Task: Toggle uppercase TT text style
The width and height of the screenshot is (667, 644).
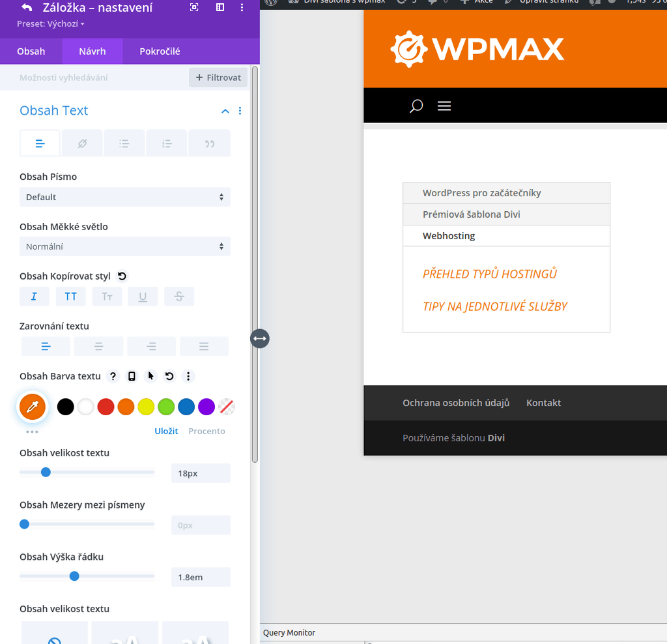Action: pyautogui.click(x=70, y=296)
